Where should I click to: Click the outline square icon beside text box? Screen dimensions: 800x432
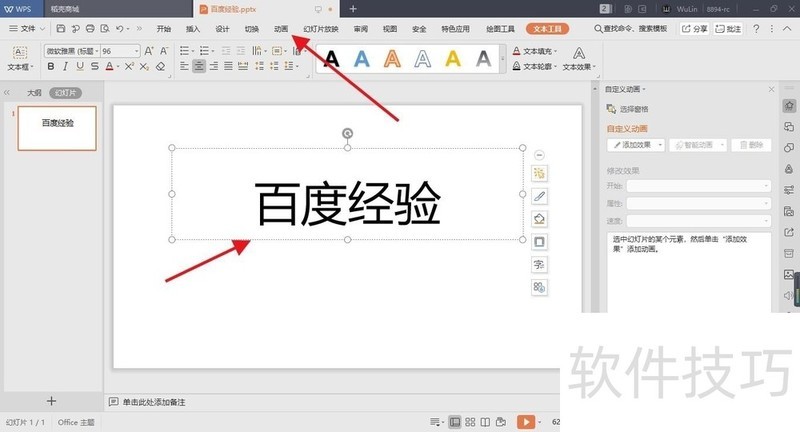(x=539, y=242)
